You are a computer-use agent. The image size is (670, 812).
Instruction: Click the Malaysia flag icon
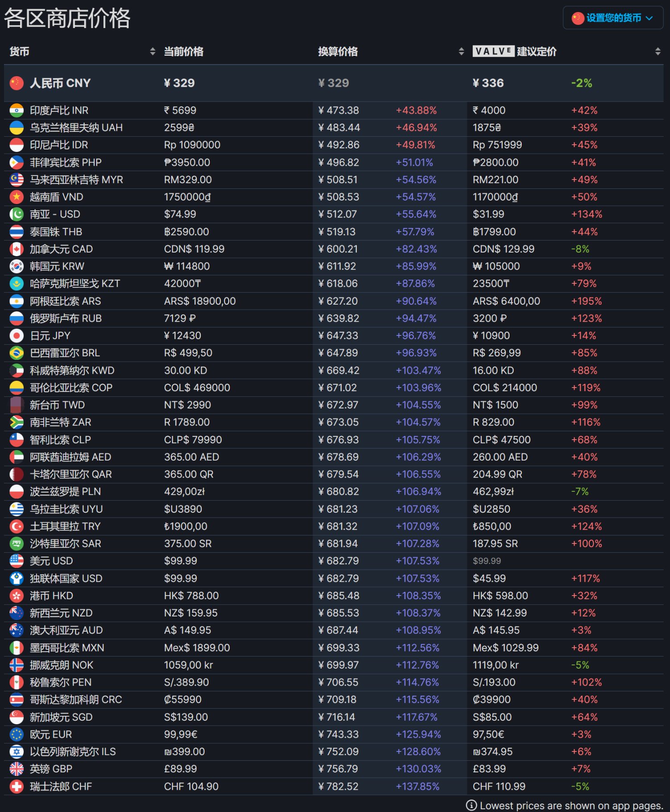pos(16,180)
